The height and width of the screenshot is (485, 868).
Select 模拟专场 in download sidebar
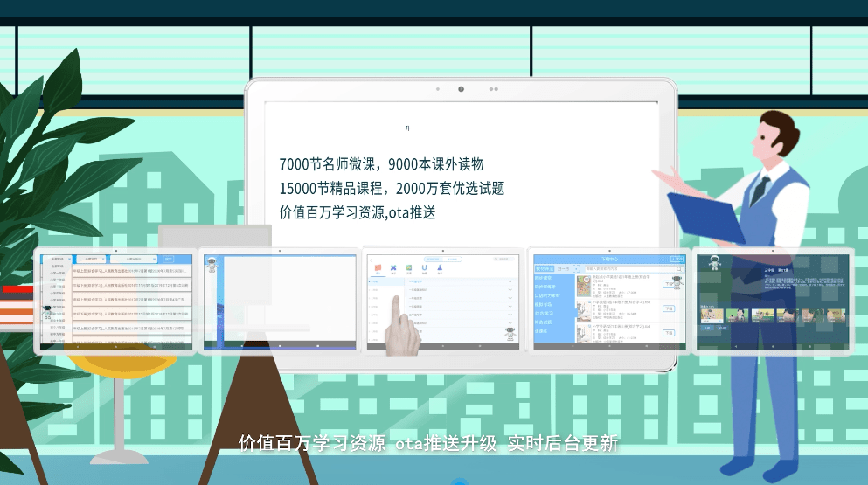[x=543, y=304]
